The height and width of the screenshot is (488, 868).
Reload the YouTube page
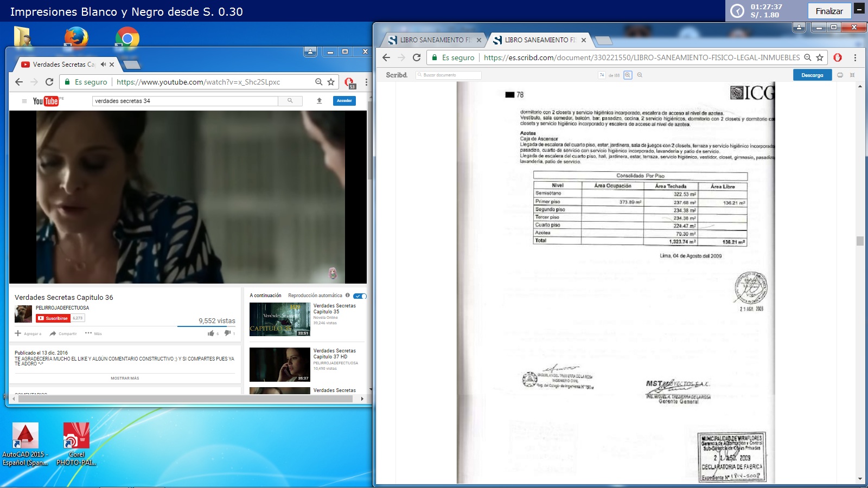[x=49, y=82]
